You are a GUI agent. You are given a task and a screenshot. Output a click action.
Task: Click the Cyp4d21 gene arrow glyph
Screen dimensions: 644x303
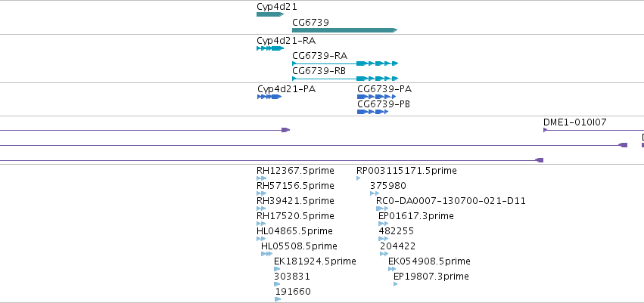click(270, 14)
